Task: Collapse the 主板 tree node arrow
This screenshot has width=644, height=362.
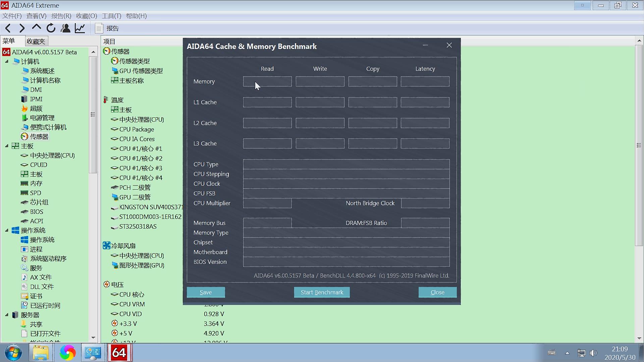Action: (7, 146)
